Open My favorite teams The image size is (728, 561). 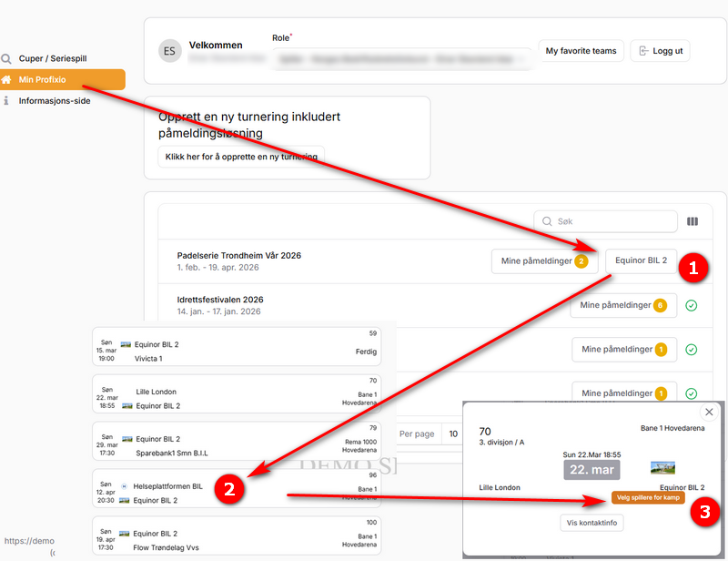pos(581,51)
